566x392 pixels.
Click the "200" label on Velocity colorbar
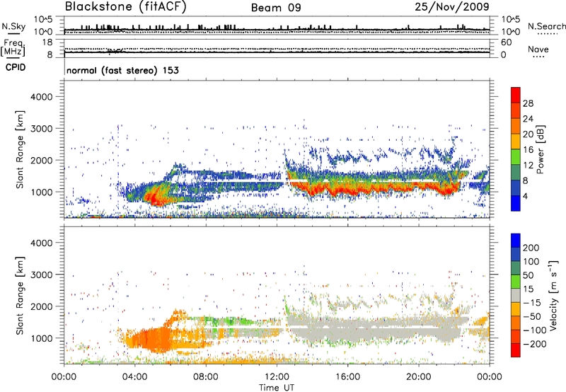pos(531,248)
